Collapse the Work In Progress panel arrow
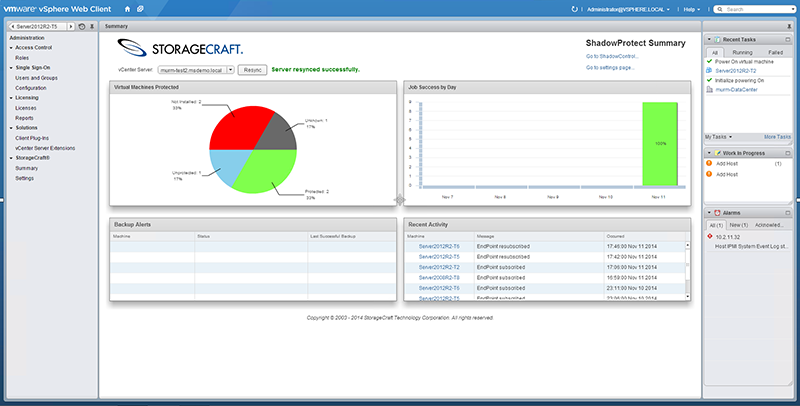Viewport: 800px width, 406px height. (709, 153)
